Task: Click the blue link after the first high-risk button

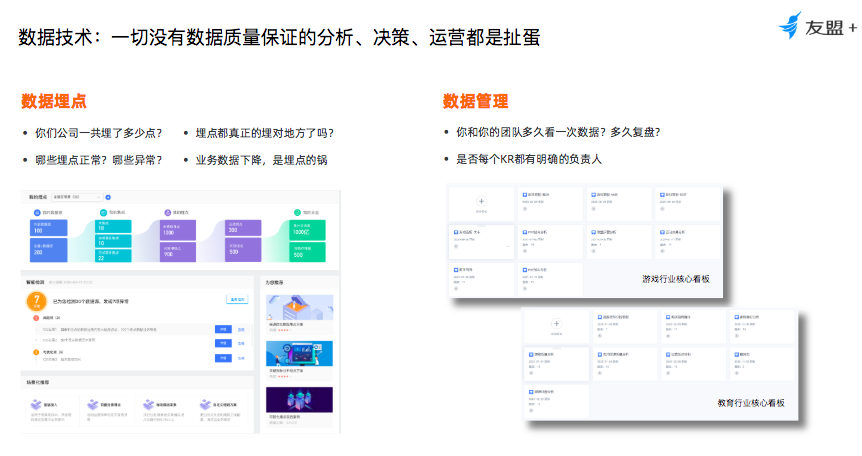Action: click(x=241, y=329)
